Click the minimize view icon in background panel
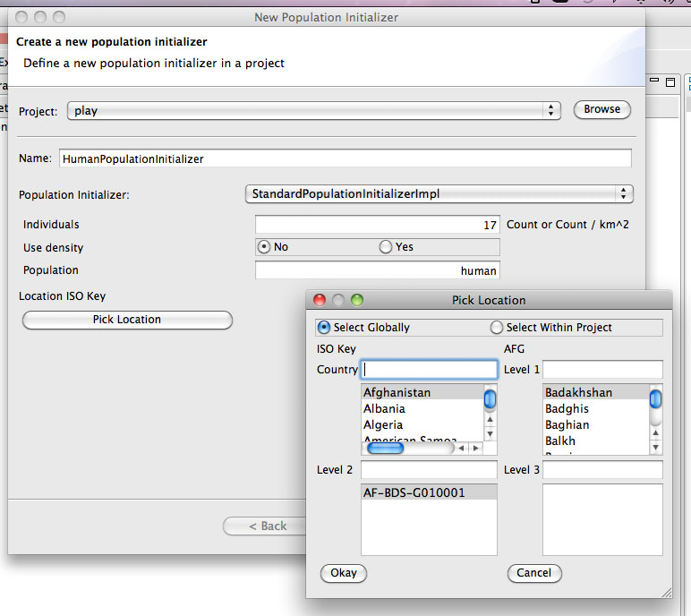 (x=654, y=81)
